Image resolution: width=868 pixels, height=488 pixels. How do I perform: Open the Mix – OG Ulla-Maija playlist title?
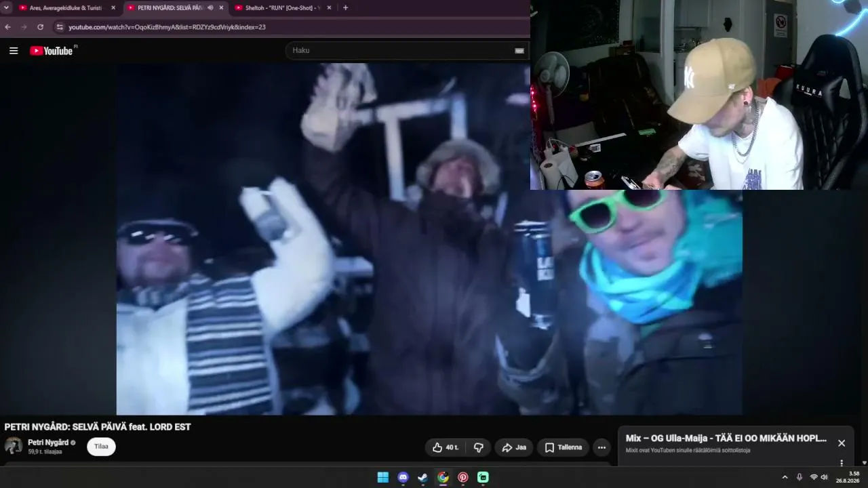726,438
